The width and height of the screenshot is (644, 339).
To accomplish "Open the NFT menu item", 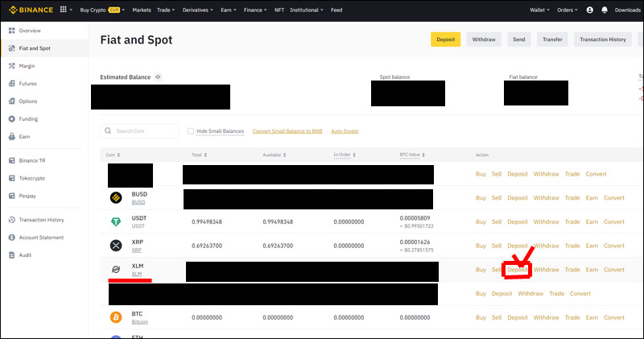I will point(279,10).
